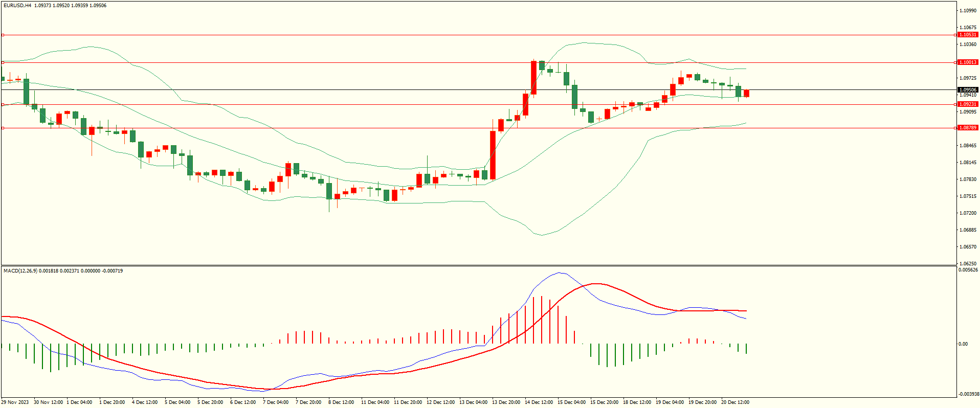Click the 1.08789 support line price tag
Image resolution: width=980 pixels, height=408 pixels.
click(967, 128)
